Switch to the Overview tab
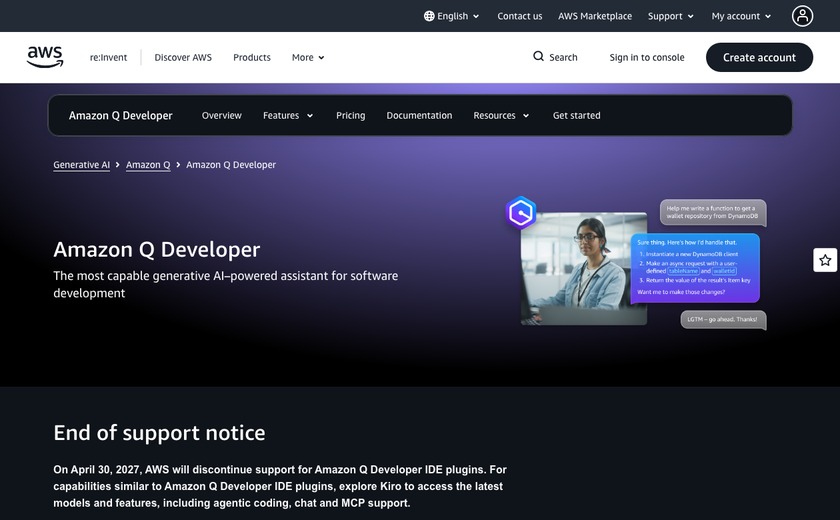 coord(222,115)
